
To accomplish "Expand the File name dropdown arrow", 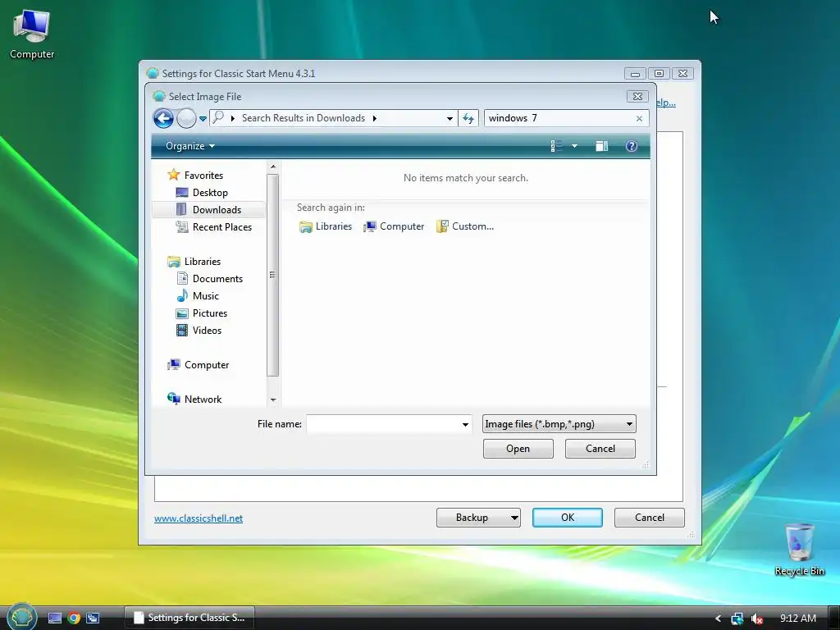I will point(465,424).
